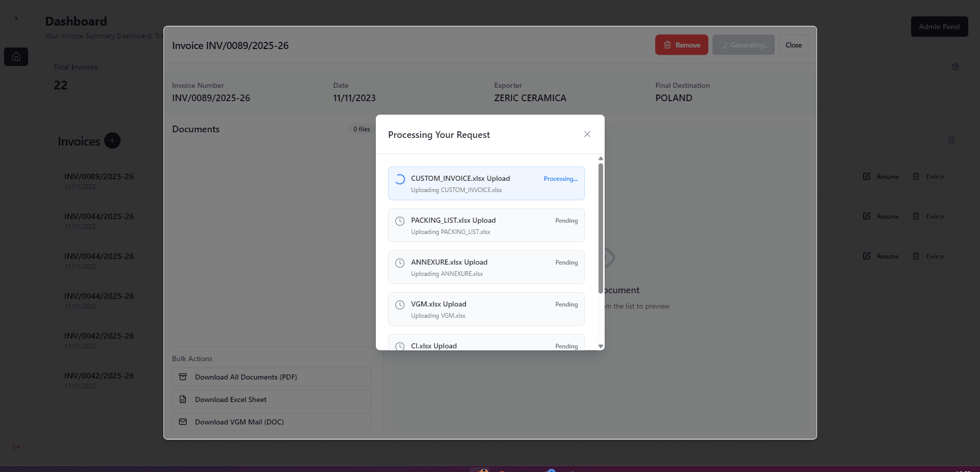This screenshot has height=472, width=980.
Task: Resume invoice INV/0089/2025-26
Action: [881, 176]
